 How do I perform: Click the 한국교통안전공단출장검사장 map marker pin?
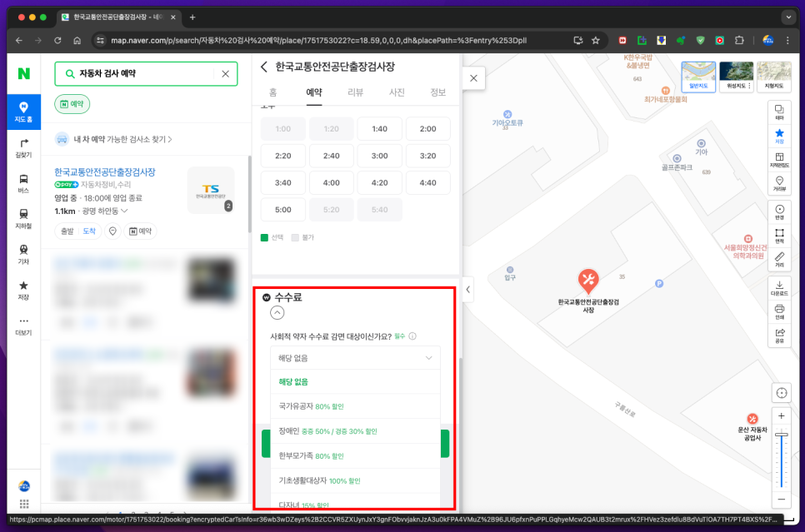pos(588,281)
